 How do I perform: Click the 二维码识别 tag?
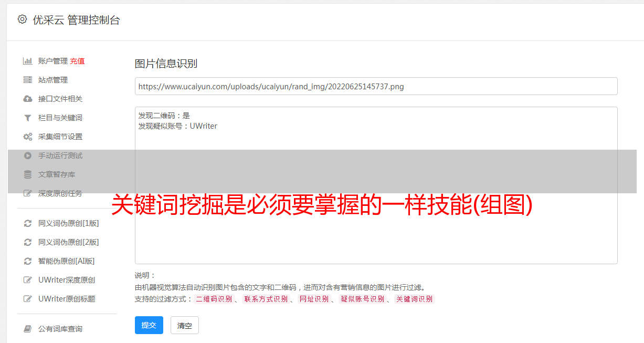tap(214, 299)
